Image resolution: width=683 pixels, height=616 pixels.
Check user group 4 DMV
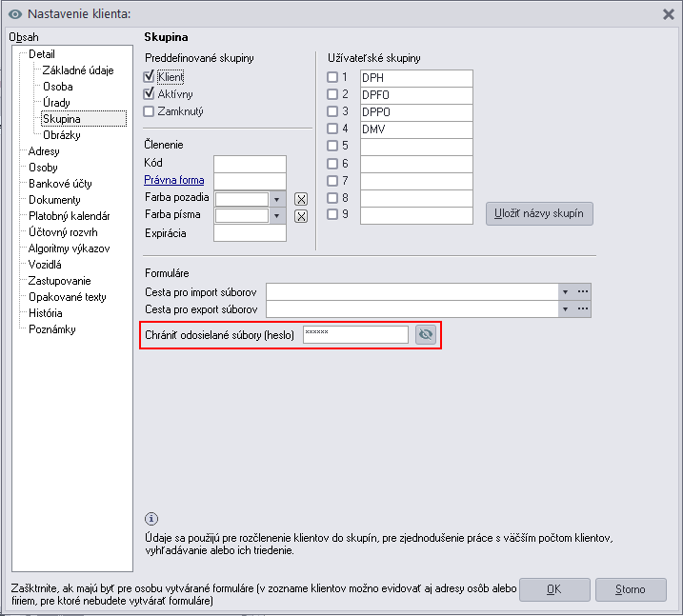[x=332, y=129]
